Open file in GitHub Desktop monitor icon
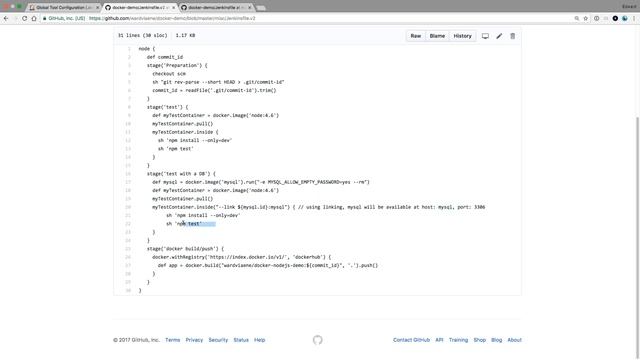The height and width of the screenshot is (360, 640). click(485, 36)
